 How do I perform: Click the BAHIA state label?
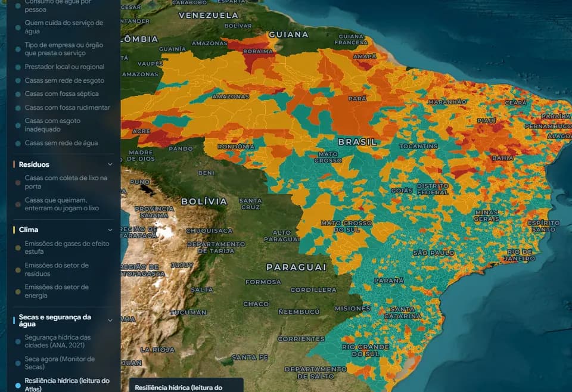(503, 158)
